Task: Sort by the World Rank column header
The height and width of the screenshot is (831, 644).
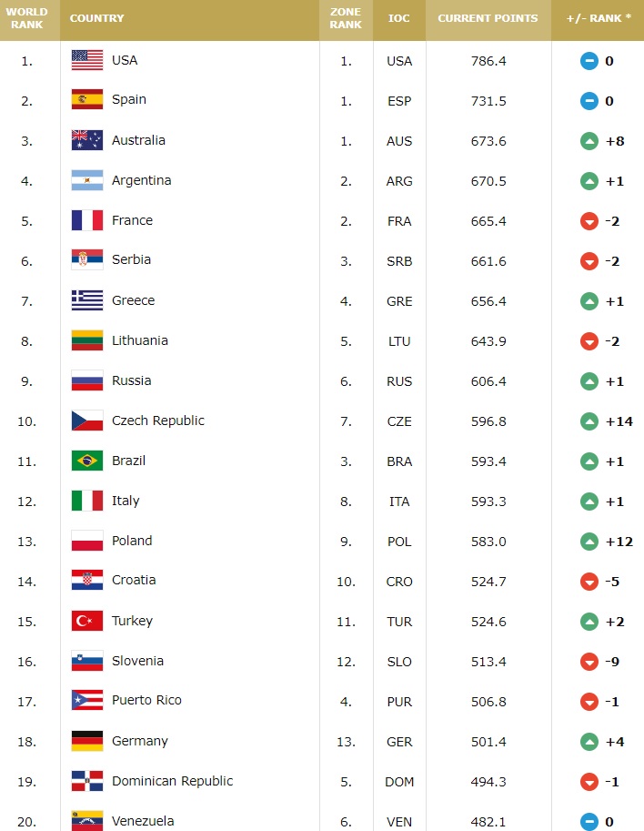Action: tap(27, 18)
